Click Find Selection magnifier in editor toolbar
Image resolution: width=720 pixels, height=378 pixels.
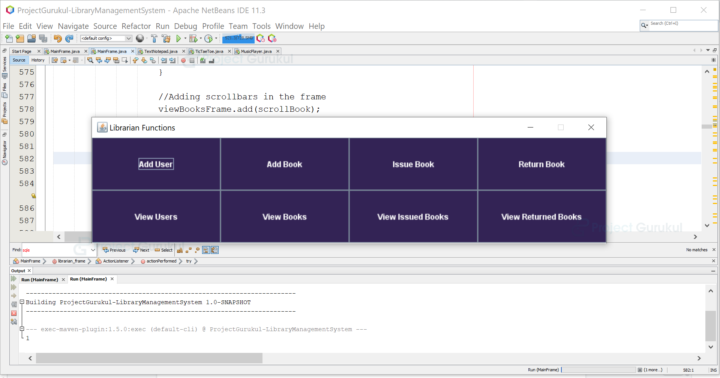click(x=90, y=60)
